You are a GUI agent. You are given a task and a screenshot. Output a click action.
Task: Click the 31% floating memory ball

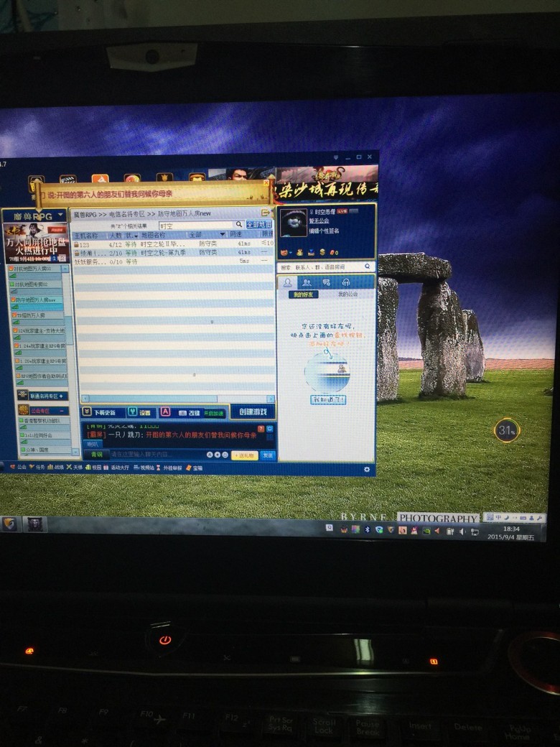pyautogui.click(x=506, y=430)
